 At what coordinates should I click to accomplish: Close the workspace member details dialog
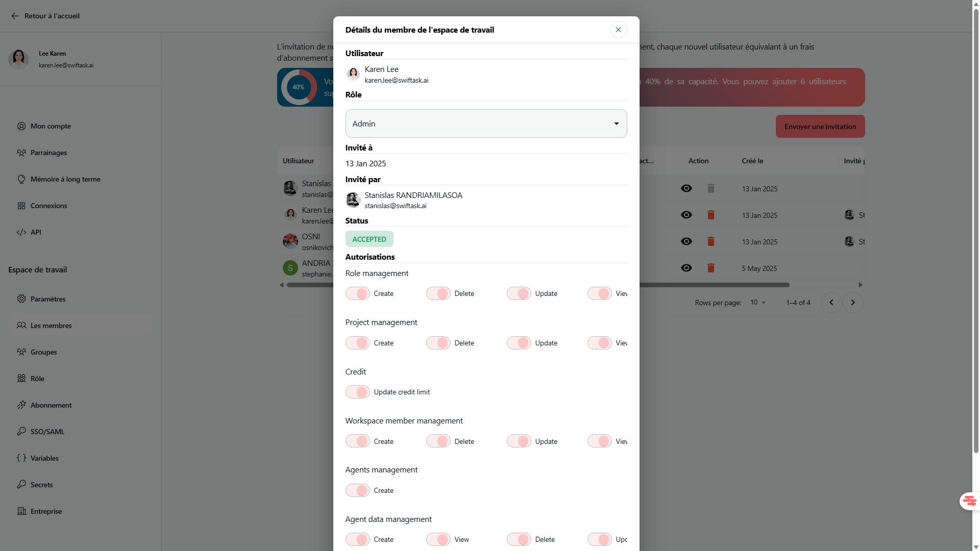point(618,30)
